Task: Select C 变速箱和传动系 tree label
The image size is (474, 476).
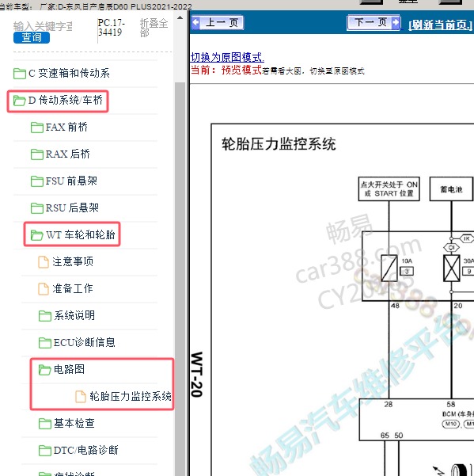Action: (x=69, y=73)
